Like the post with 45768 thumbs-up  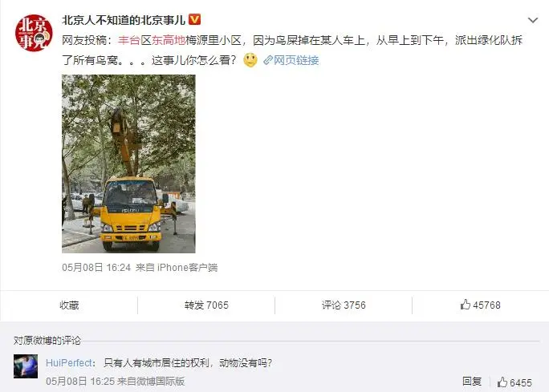[x=480, y=305]
